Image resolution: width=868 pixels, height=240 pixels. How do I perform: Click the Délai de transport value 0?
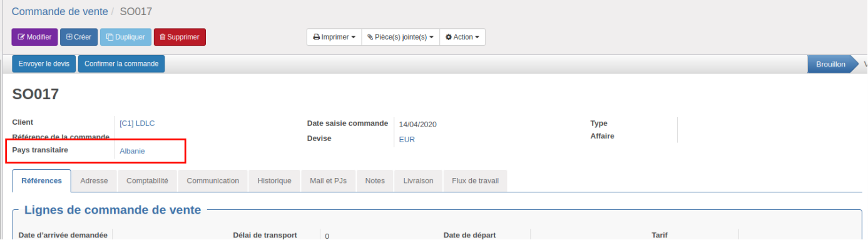point(327,236)
